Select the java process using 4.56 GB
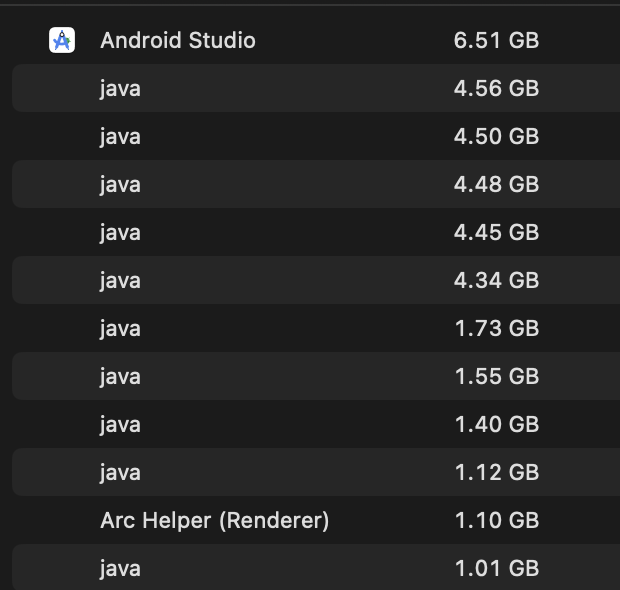The width and height of the screenshot is (620, 590). 120,89
